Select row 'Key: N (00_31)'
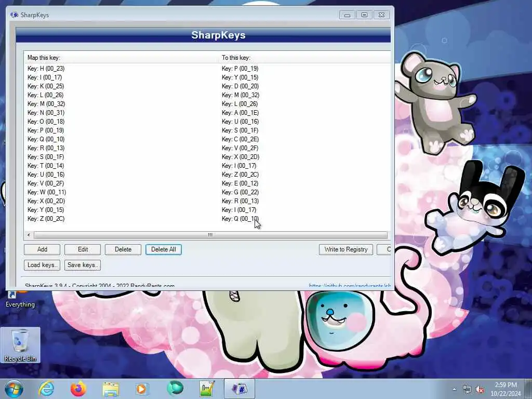The width and height of the screenshot is (532, 399). [46, 113]
